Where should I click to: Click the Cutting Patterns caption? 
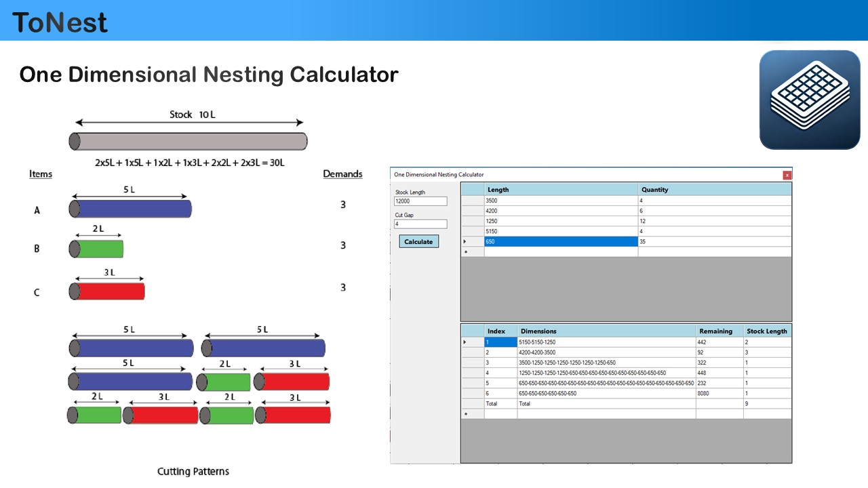click(193, 471)
